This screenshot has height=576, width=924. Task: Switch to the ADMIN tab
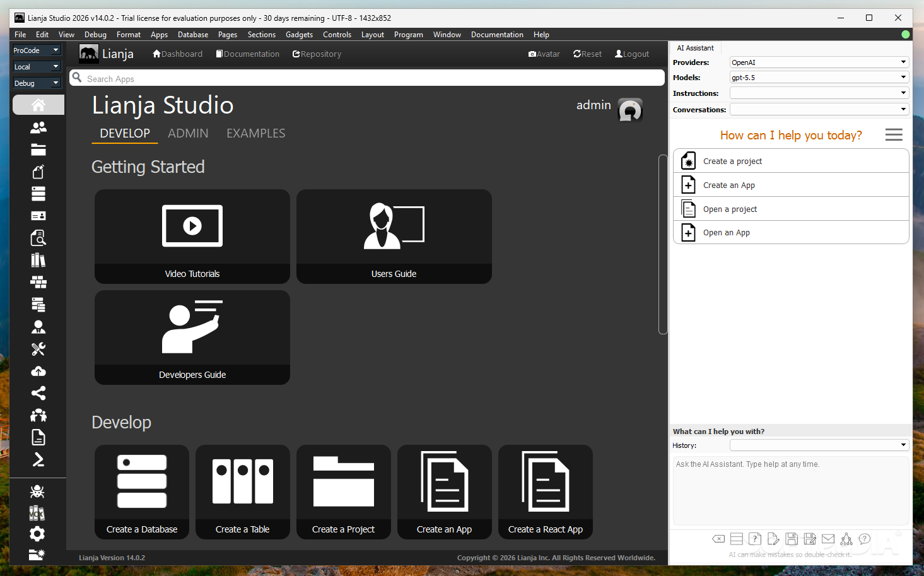pyautogui.click(x=188, y=133)
